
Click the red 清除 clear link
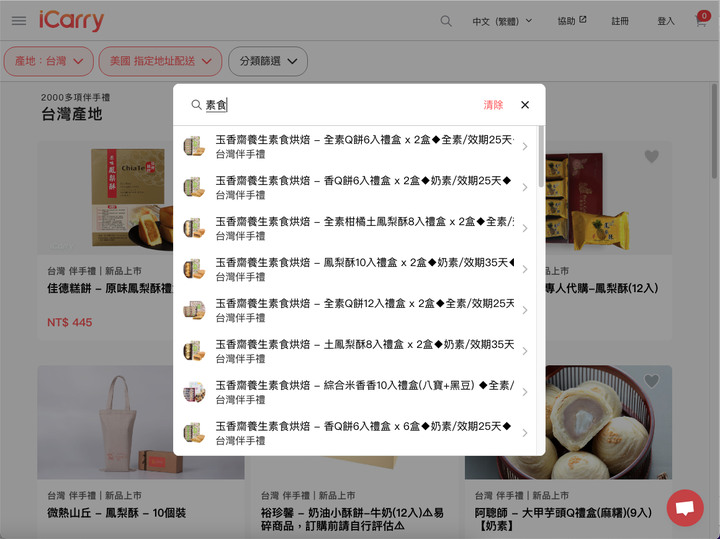pos(493,105)
